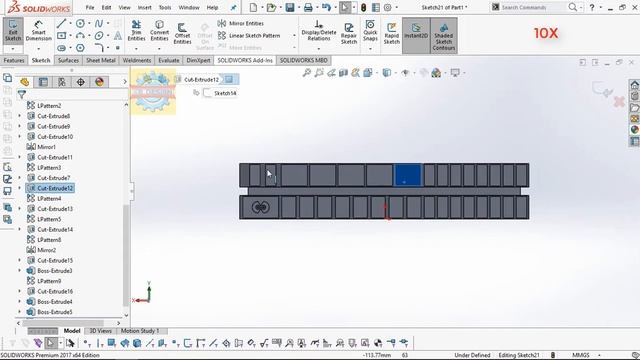Click the sketch confirm corner icon
Image resolution: width=640 pixels, height=360 pixels.
coord(602,89)
